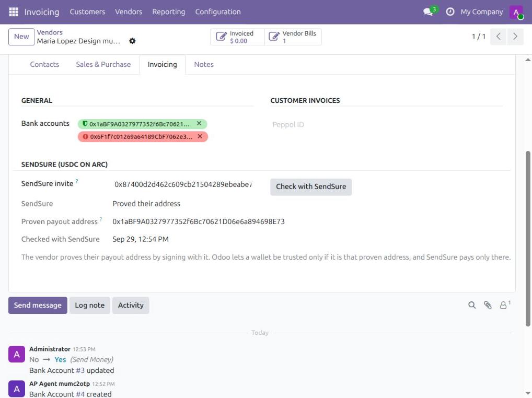Viewport: 532px width, 398px height.
Task: Switch to the Notes tab
Action: (204, 64)
